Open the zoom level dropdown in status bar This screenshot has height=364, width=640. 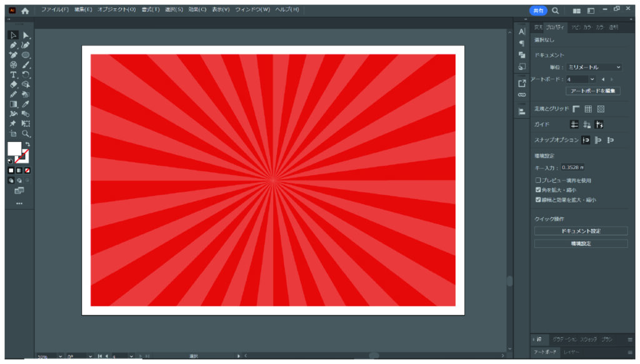pos(60,357)
